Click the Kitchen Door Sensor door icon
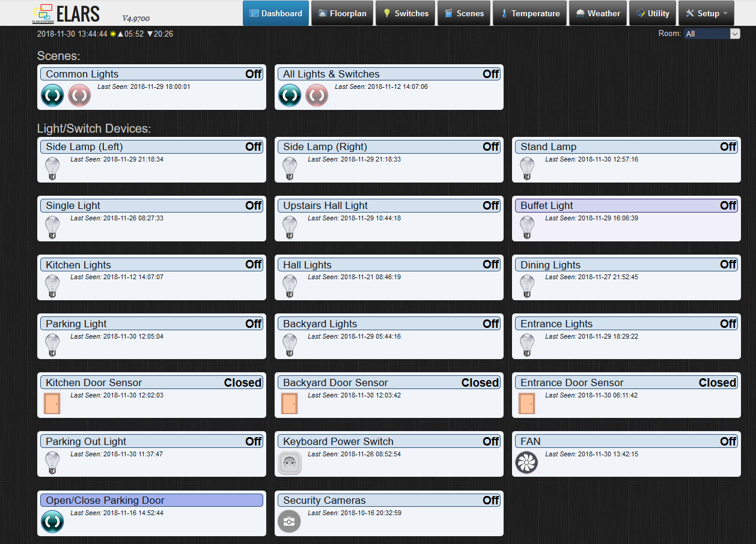Viewport: 756px width, 544px height. coord(52,403)
